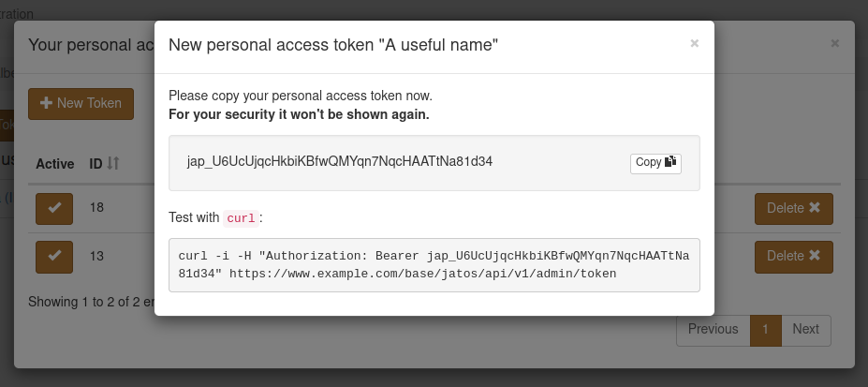The height and width of the screenshot is (387, 868).
Task: Close the new personal access token dialog
Action: coord(694,43)
